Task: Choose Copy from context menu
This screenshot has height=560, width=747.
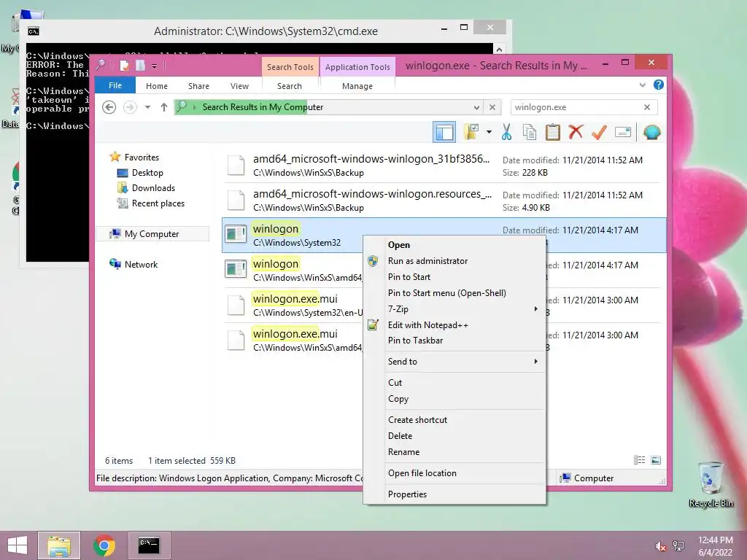Action: (x=455, y=399)
